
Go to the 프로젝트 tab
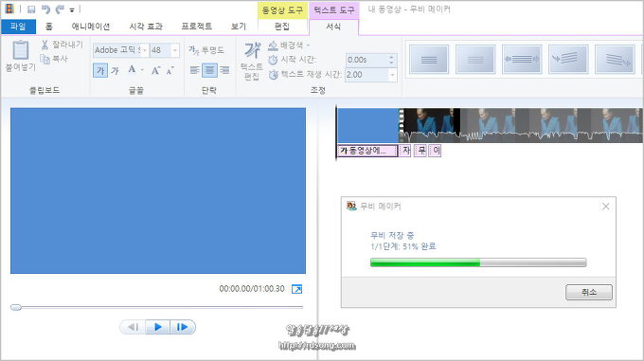coord(196,27)
